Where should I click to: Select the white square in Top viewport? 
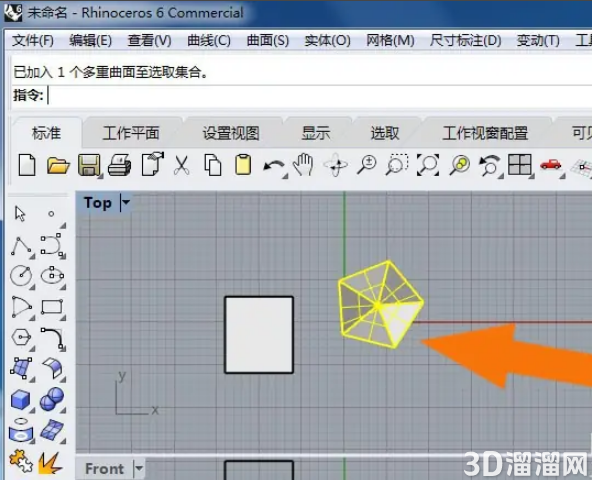[x=259, y=335]
